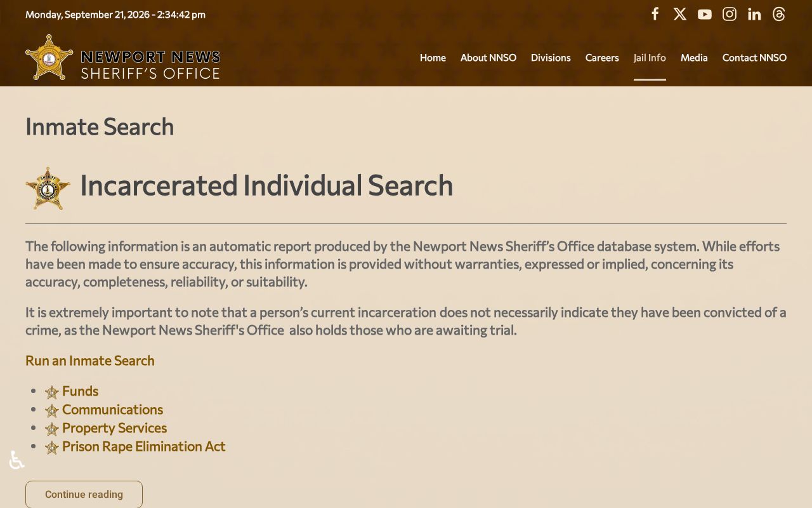Open the Funds link

tap(80, 391)
